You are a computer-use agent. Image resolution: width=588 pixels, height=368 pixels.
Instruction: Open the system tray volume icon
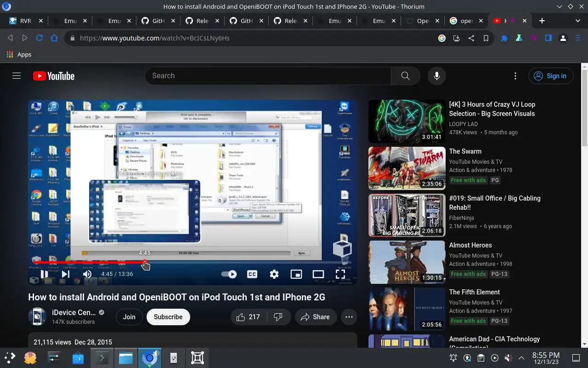click(508, 358)
